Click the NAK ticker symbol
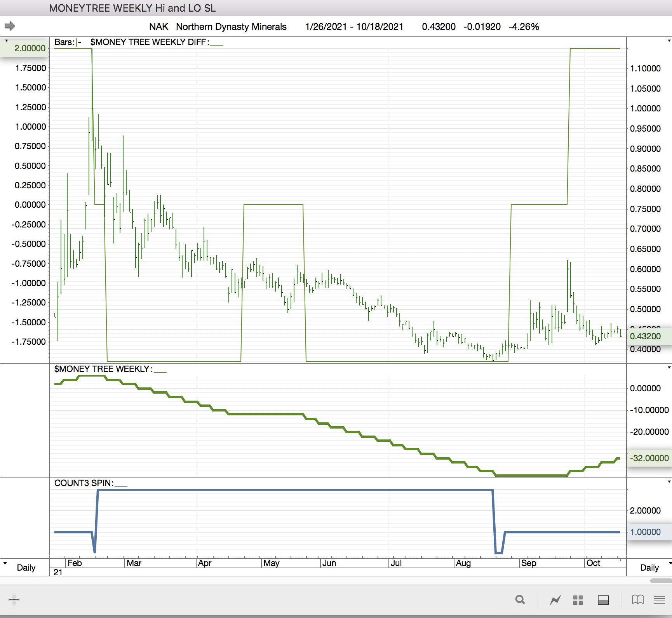This screenshot has width=672, height=618. [x=158, y=27]
